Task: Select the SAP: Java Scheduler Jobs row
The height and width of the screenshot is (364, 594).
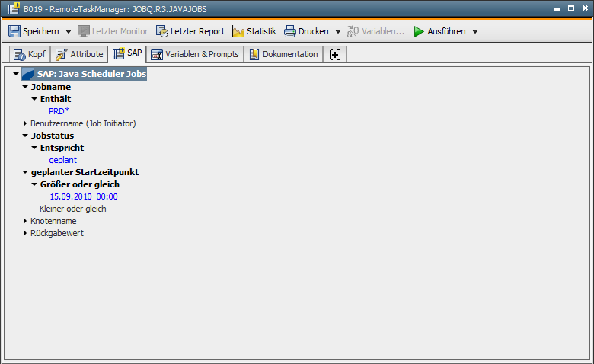Action: point(84,74)
